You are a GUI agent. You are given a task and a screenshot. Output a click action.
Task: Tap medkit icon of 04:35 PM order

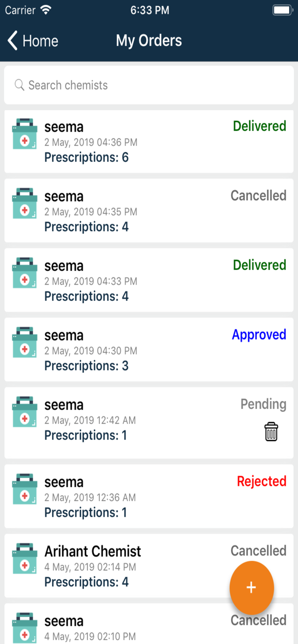pos(25,204)
